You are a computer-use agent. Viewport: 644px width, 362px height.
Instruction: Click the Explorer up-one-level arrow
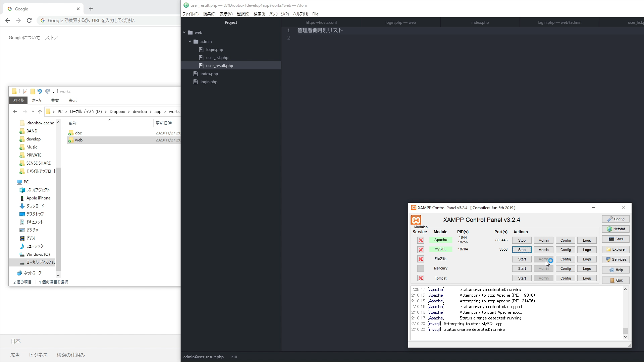tap(40, 112)
